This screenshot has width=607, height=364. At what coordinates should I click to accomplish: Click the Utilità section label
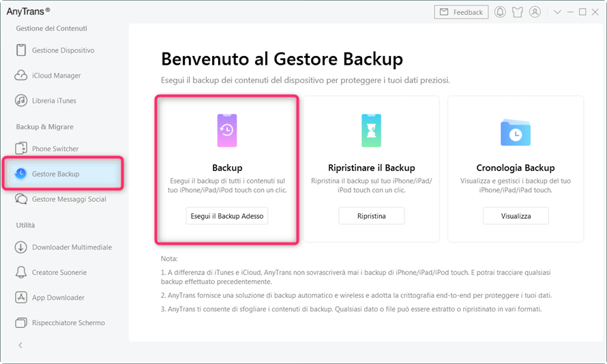tap(25, 225)
